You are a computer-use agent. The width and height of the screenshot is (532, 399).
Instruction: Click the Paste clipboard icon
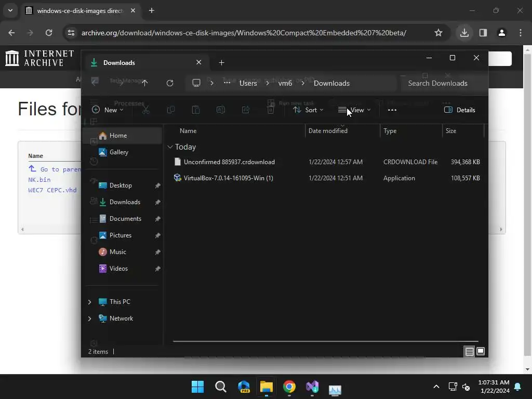[196, 110]
